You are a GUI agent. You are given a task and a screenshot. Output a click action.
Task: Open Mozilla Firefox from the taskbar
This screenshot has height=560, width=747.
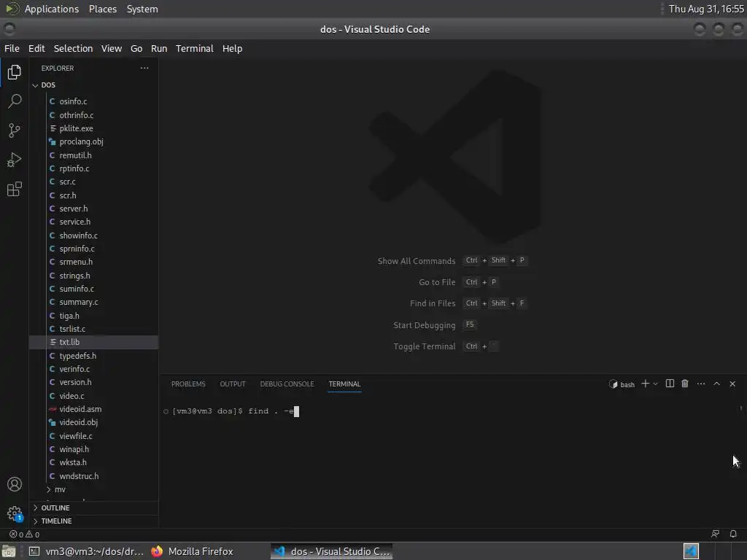[x=192, y=551]
